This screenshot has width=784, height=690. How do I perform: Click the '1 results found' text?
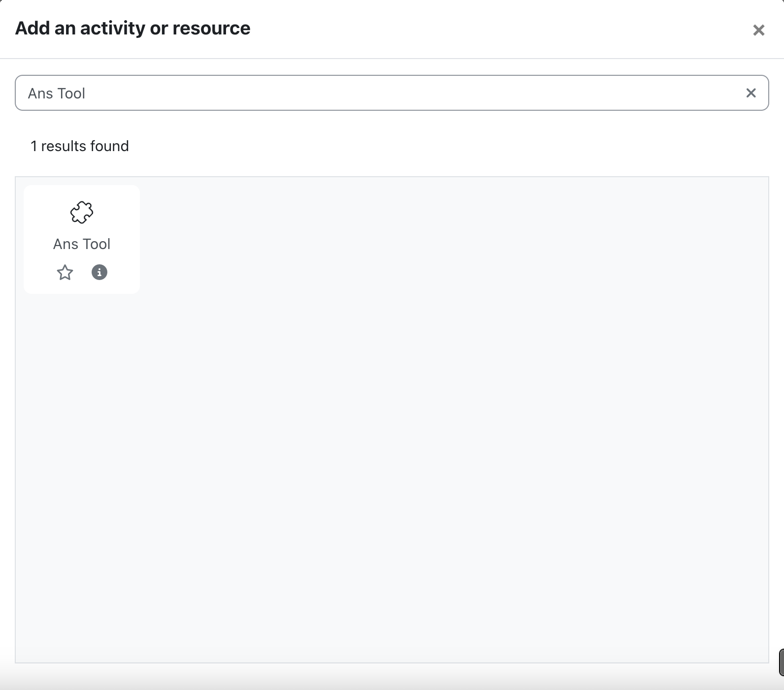point(80,146)
